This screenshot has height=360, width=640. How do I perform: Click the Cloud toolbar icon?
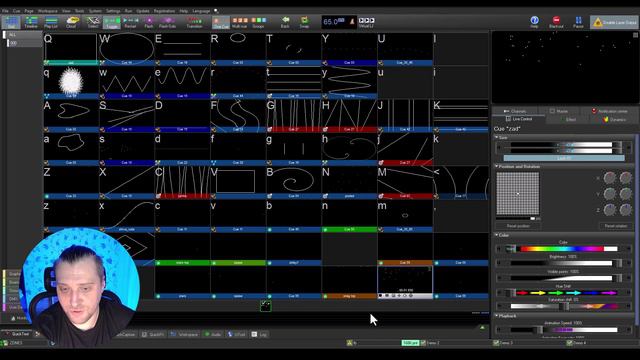72,22
